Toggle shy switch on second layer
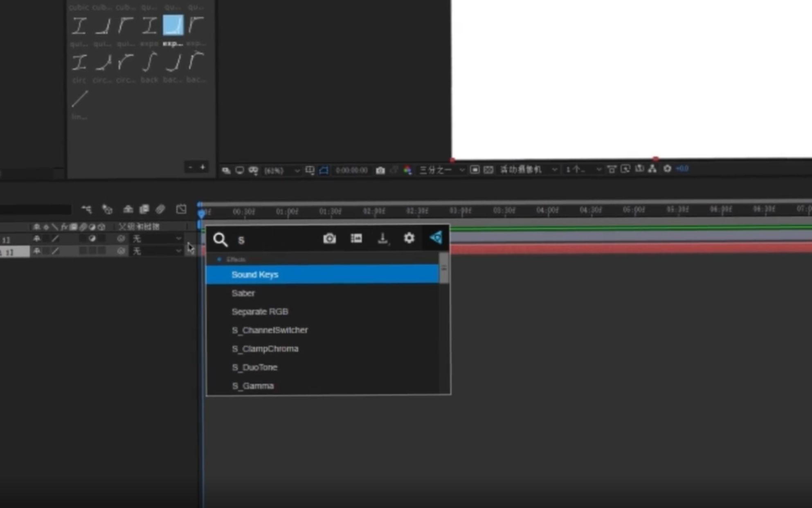812x508 pixels. (x=37, y=251)
